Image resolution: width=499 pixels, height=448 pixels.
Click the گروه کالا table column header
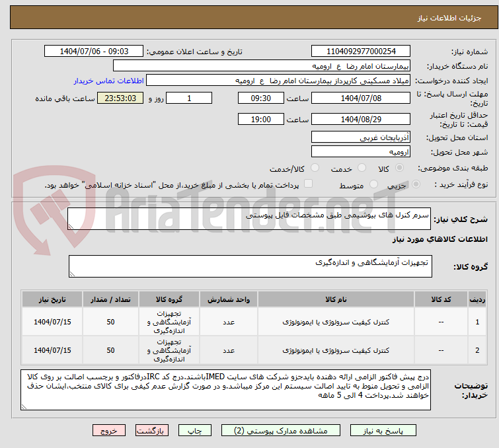(169, 299)
